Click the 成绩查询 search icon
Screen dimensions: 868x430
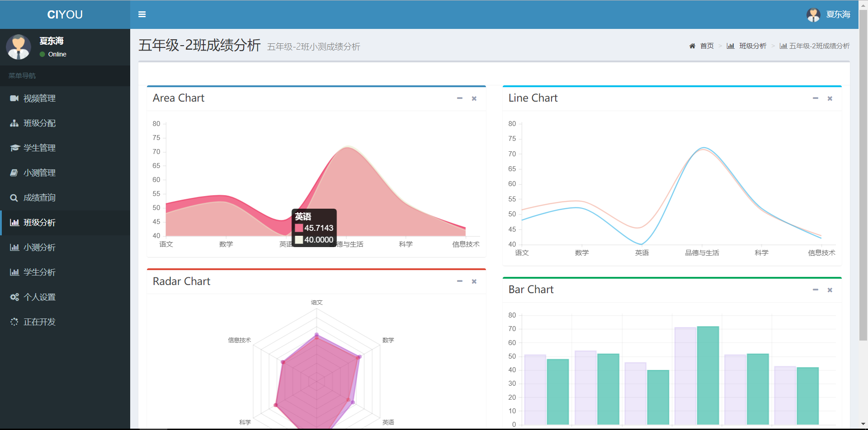pos(14,198)
